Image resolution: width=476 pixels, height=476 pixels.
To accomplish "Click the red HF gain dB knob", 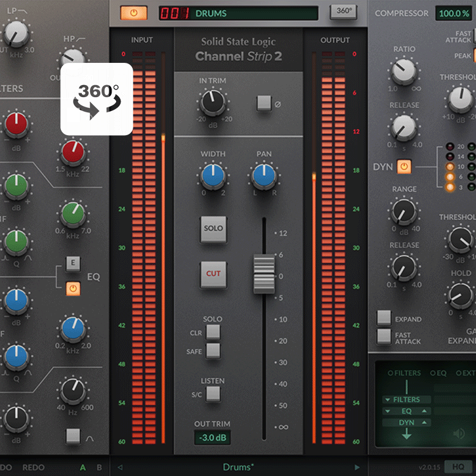I will pos(16,124).
